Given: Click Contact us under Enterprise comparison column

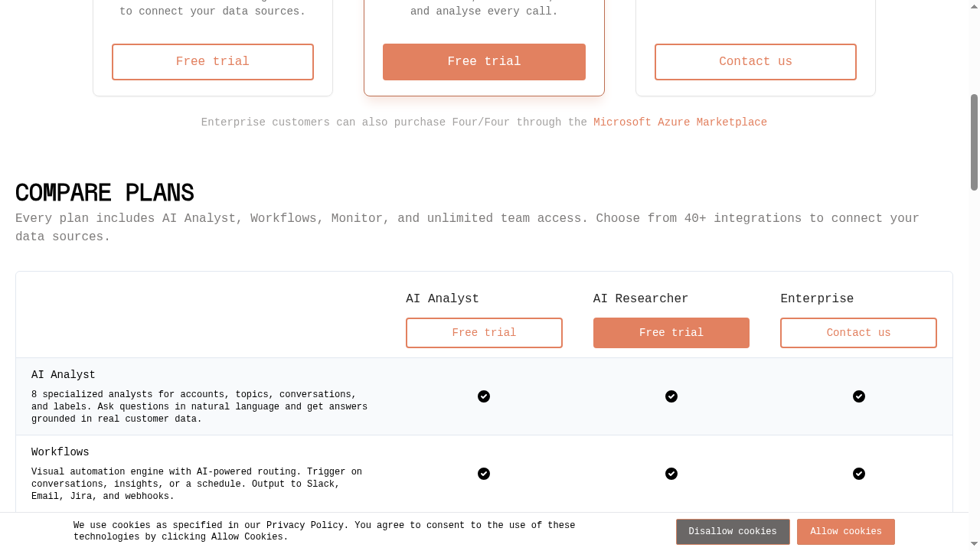Looking at the screenshot, I should point(858,333).
